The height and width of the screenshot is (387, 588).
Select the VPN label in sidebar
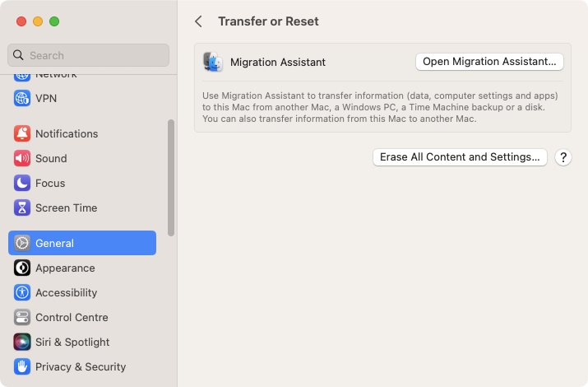click(46, 98)
